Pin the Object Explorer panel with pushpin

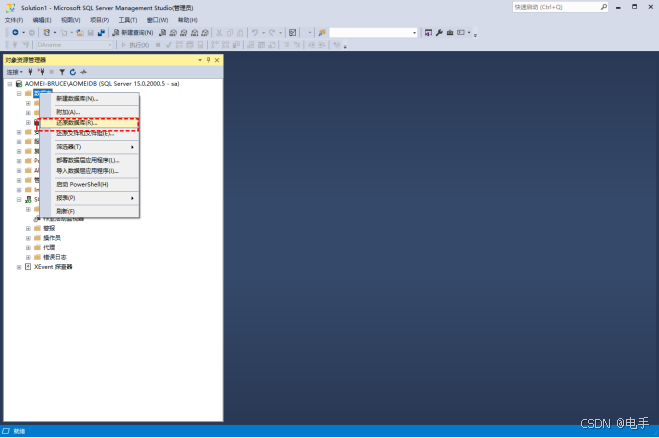(x=209, y=60)
